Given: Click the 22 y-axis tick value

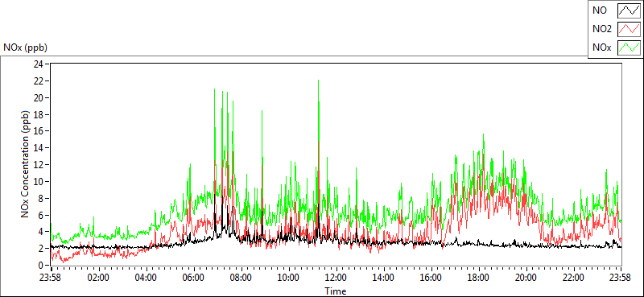Looking at the screenshot, I should tap(38, 81).
